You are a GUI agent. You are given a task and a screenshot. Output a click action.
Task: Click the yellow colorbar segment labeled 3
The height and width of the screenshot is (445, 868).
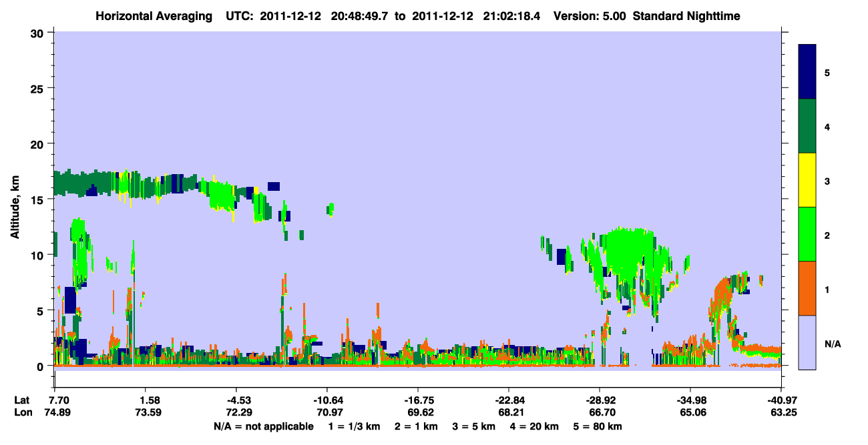point(807,180)
